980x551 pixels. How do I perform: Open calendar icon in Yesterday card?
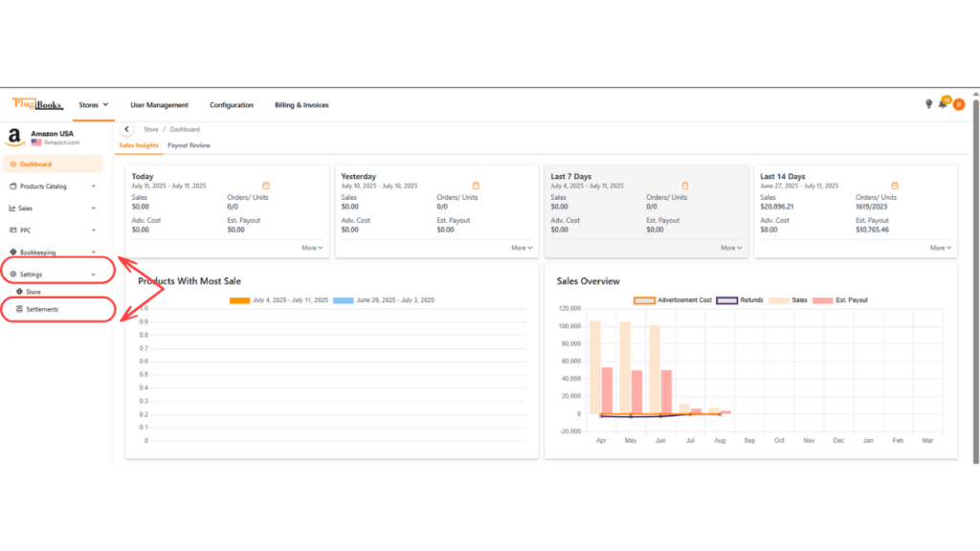476,186
